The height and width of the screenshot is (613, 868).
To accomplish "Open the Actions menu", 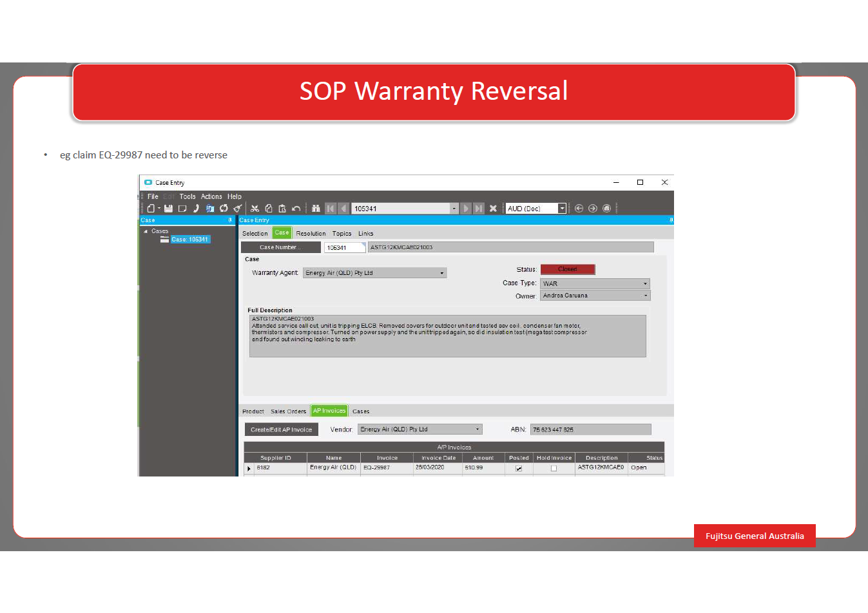I will tap(211, 196).
